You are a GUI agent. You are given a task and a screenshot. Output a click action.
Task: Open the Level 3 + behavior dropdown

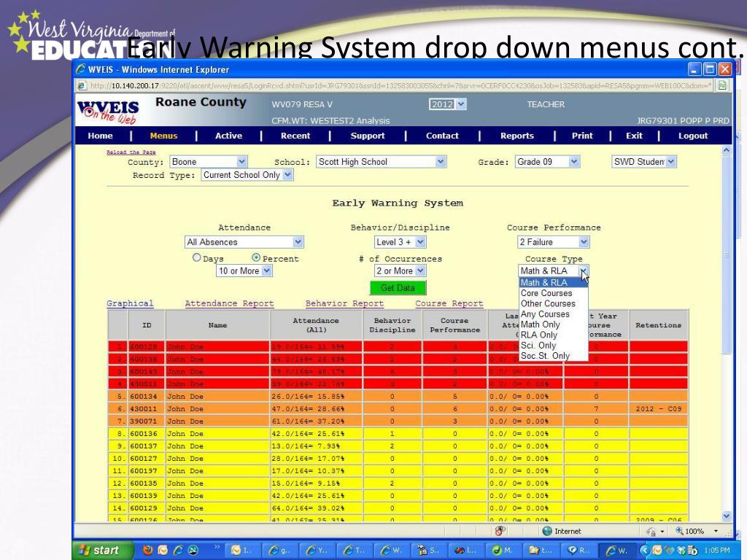point(400,242)
